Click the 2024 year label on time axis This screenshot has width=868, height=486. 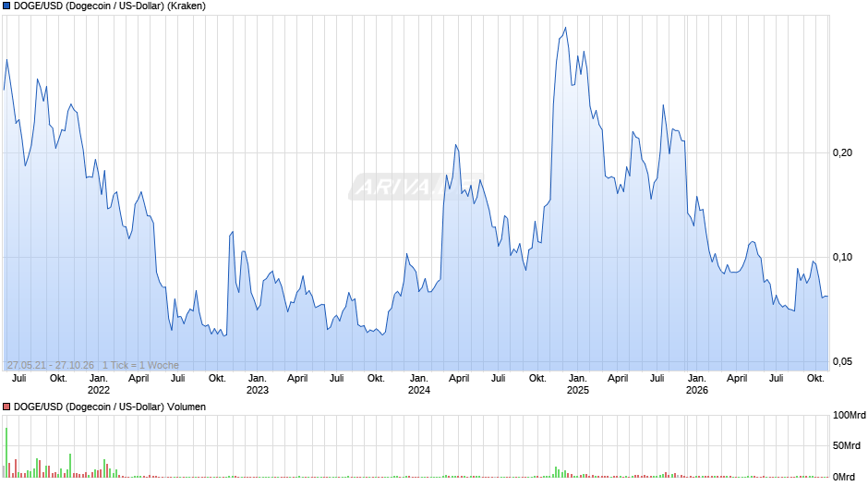tap(419, 390)
